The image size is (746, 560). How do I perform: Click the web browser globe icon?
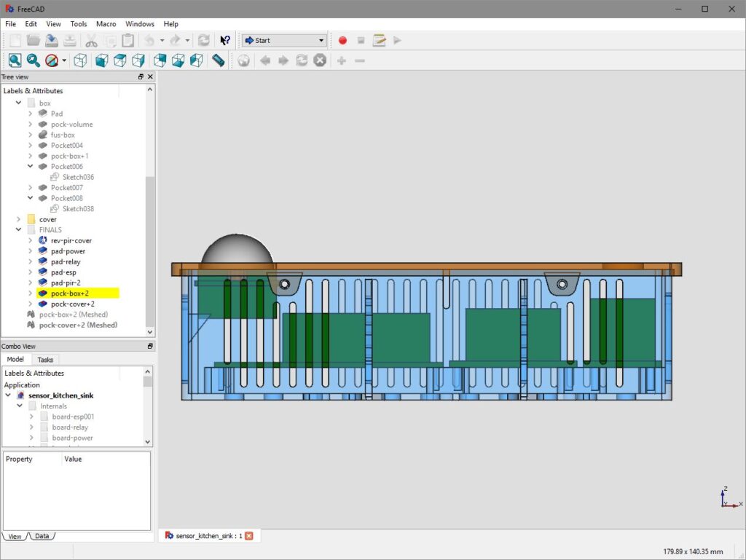(243, 61)
